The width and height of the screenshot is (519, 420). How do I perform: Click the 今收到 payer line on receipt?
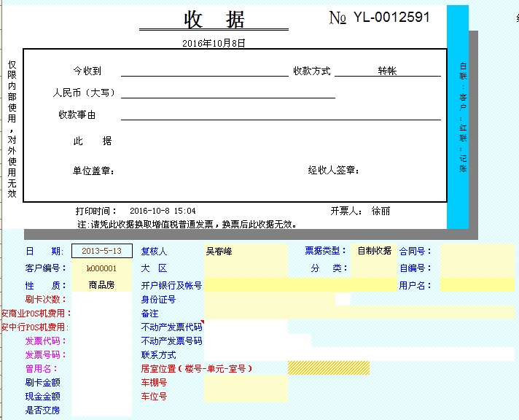(204, 71)
